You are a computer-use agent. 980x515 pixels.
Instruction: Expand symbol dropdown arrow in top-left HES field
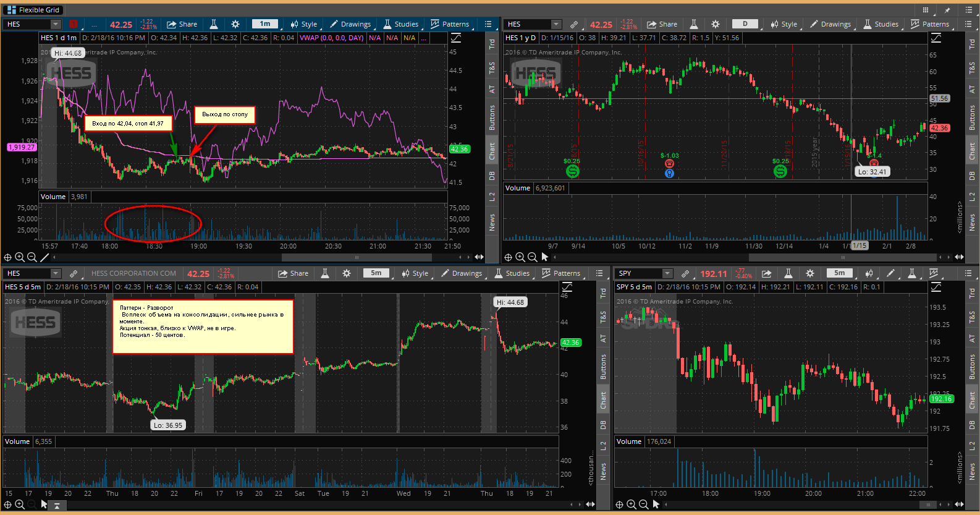(x=56, y=24)
